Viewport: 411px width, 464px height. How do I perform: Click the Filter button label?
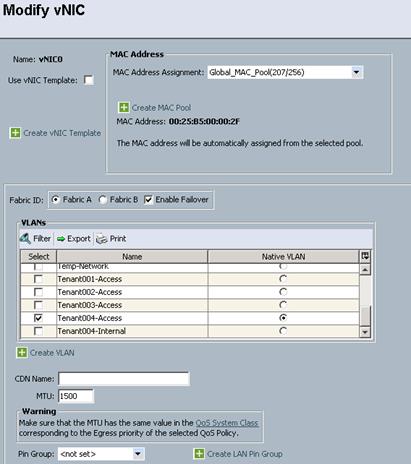42,239
